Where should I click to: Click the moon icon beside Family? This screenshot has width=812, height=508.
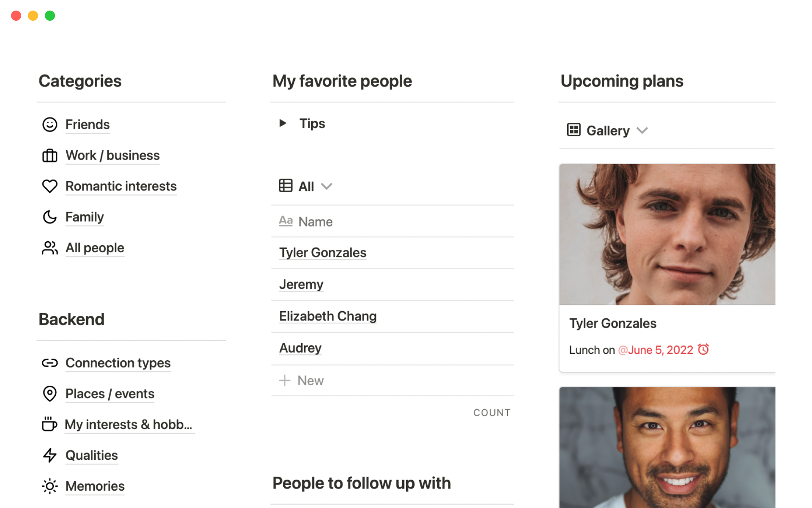[49, 217]
